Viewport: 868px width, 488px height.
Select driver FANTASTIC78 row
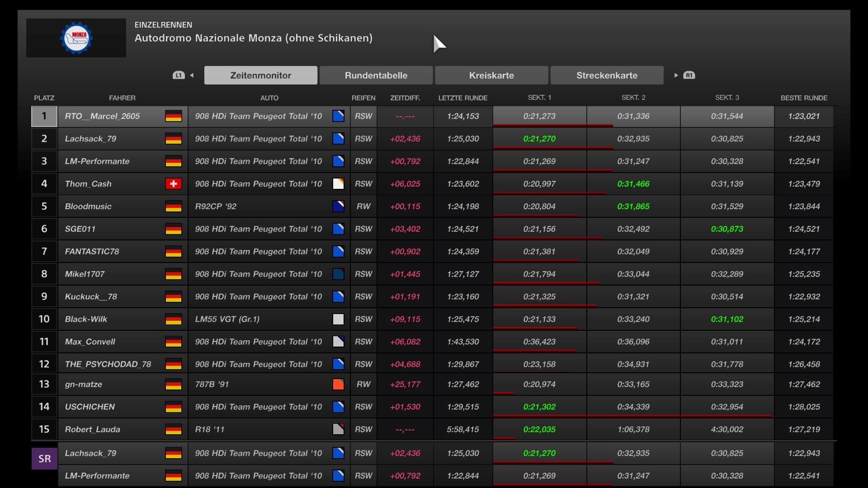(x=92, y=252)
